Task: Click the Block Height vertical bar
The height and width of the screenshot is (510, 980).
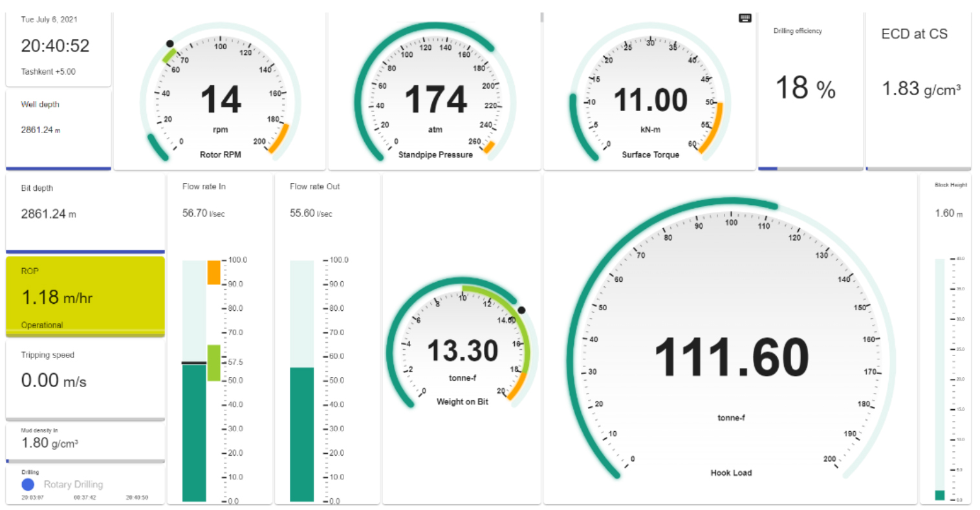Action: point(940,380)
